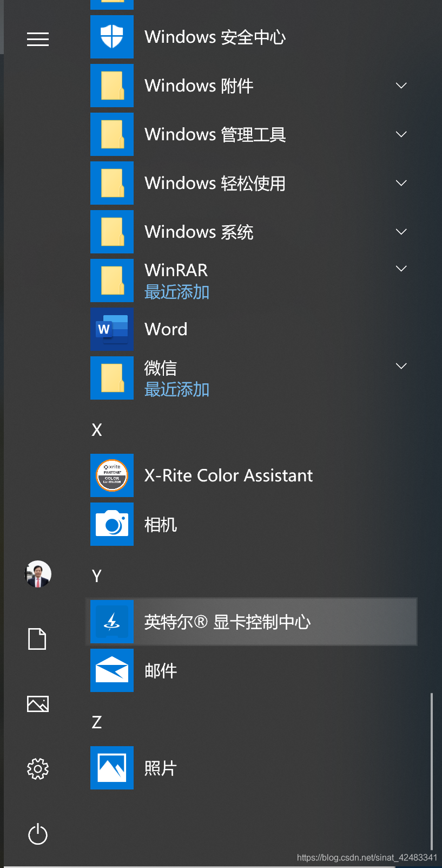
Task: Open the 相机 camera icon
Action: [x=112, y=524]
